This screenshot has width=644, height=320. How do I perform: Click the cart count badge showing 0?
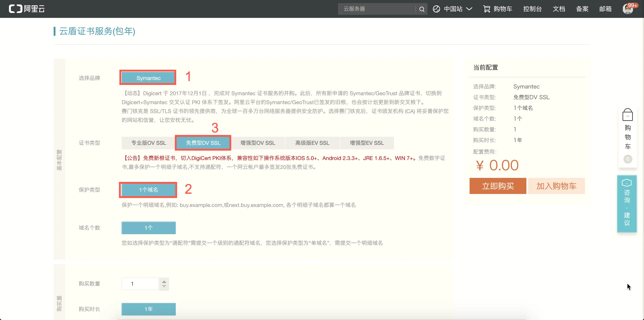tap(627, 159)
